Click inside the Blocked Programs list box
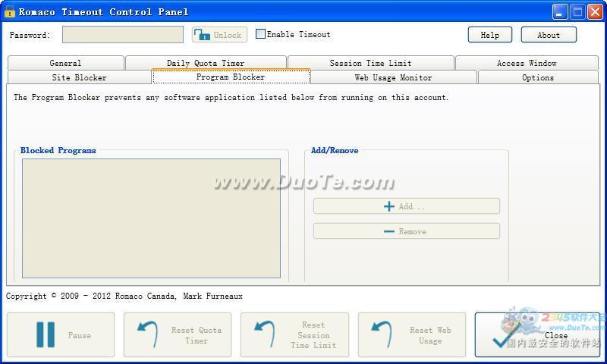The width and height of the screenshot is (607, 364). coord(151,218)
